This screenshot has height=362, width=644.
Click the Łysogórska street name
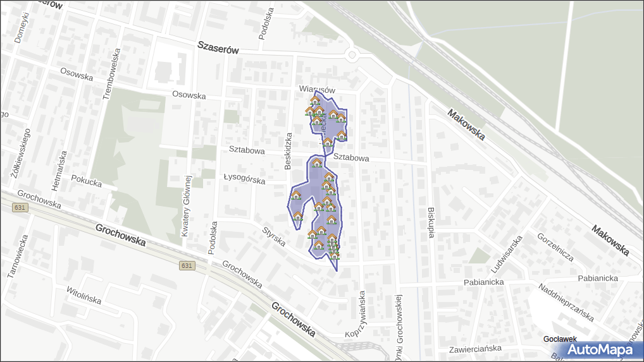point(244,179)
